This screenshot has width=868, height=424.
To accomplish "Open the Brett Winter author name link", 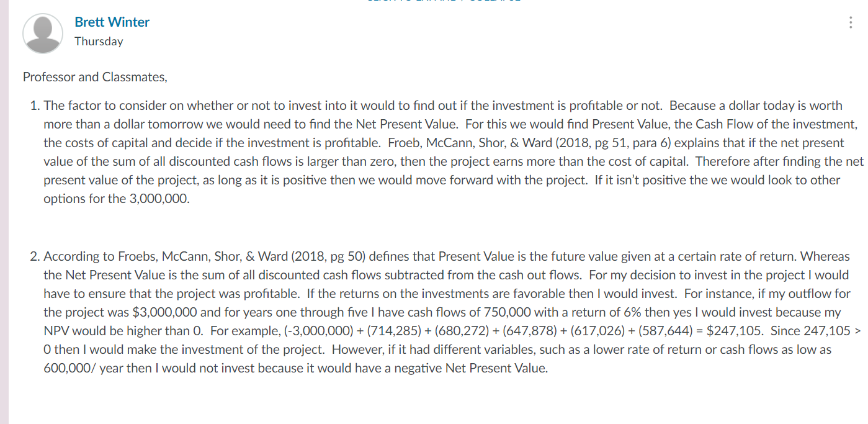I will point(112,22).
